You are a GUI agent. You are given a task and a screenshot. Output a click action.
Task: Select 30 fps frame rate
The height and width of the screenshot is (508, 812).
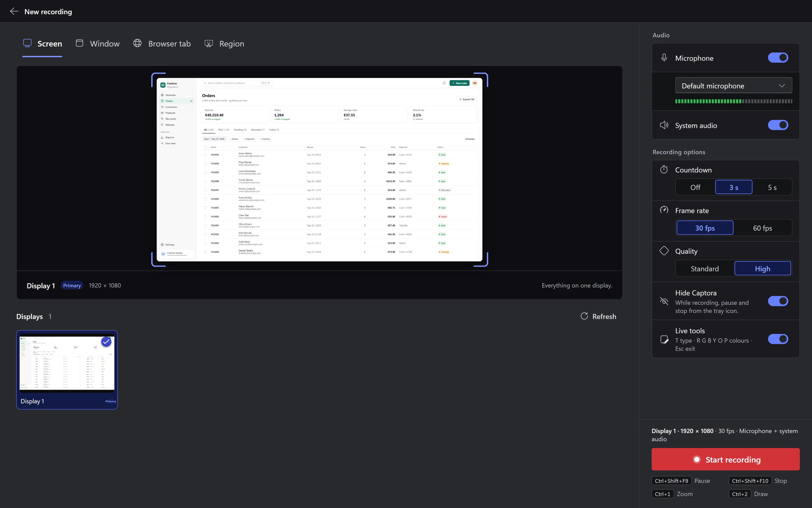pos(705,228)
